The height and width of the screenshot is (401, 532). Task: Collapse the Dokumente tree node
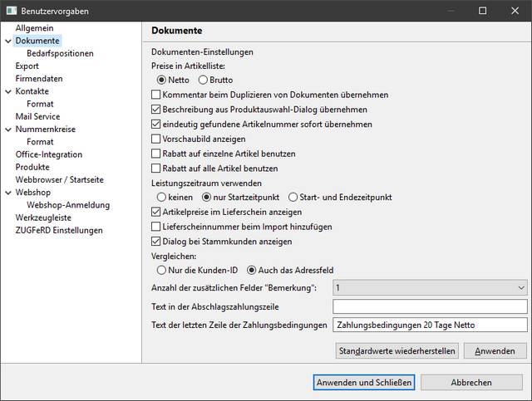pos(7,41)
